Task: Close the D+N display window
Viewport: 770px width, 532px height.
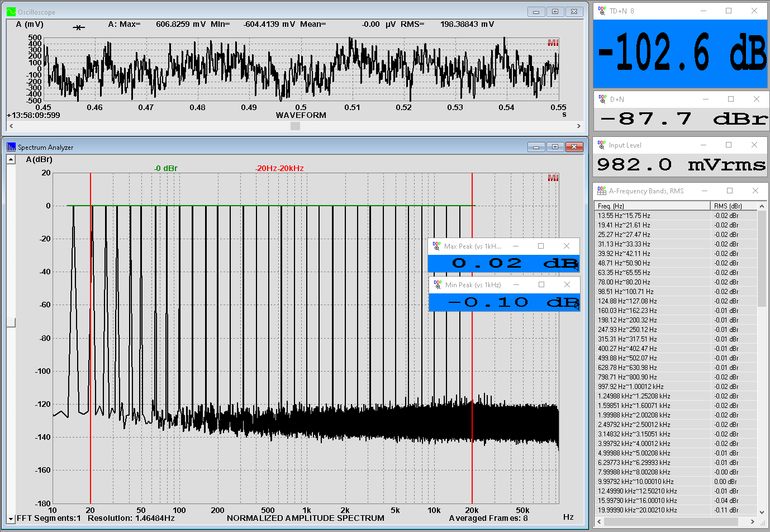Action: 757,99
